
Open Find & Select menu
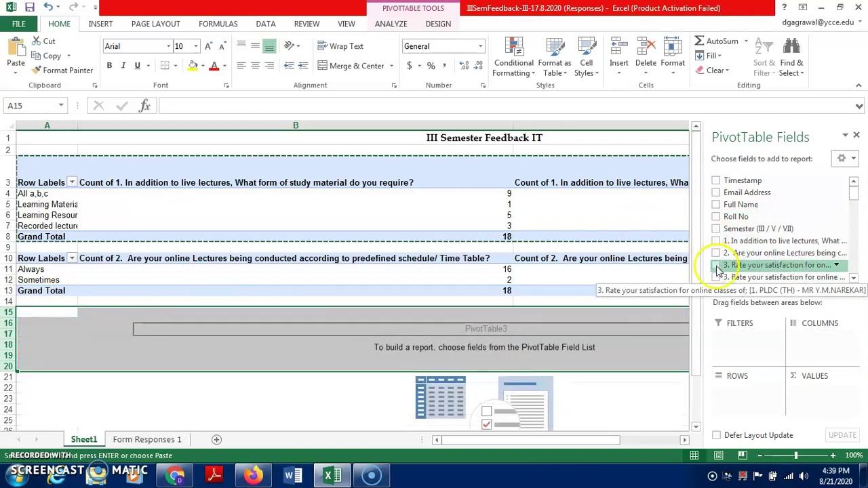pyautogui.click(x=791, y=58)
